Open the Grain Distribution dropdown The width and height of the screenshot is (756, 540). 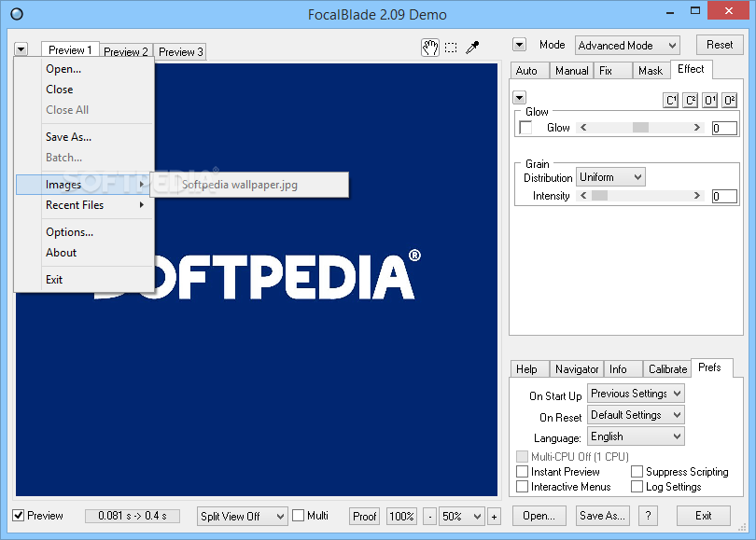[x=610, y=177]
